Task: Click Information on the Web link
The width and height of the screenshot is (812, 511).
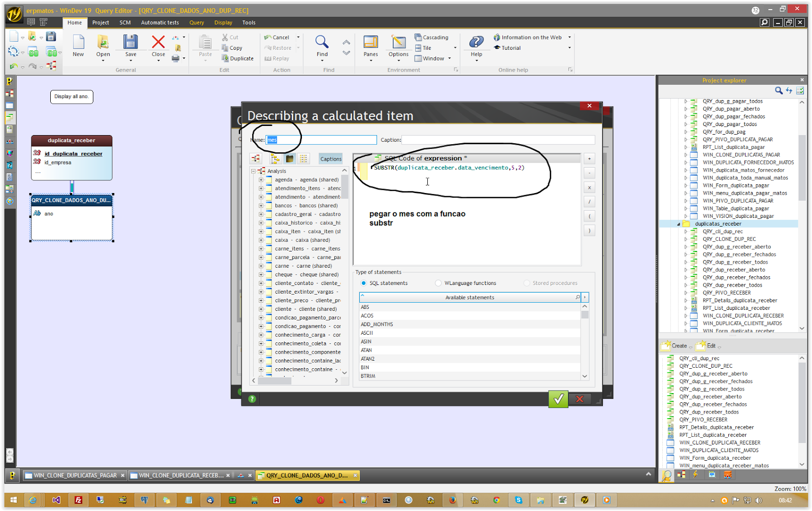Action: (527, 37)
